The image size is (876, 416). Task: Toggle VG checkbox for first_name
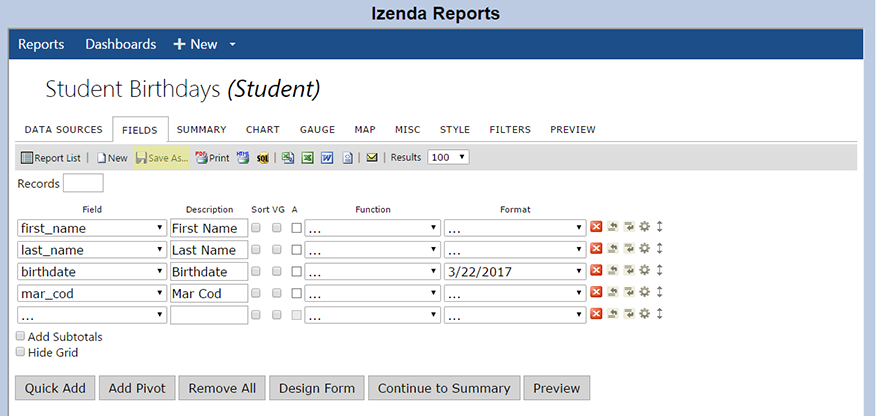click(277, 228)
